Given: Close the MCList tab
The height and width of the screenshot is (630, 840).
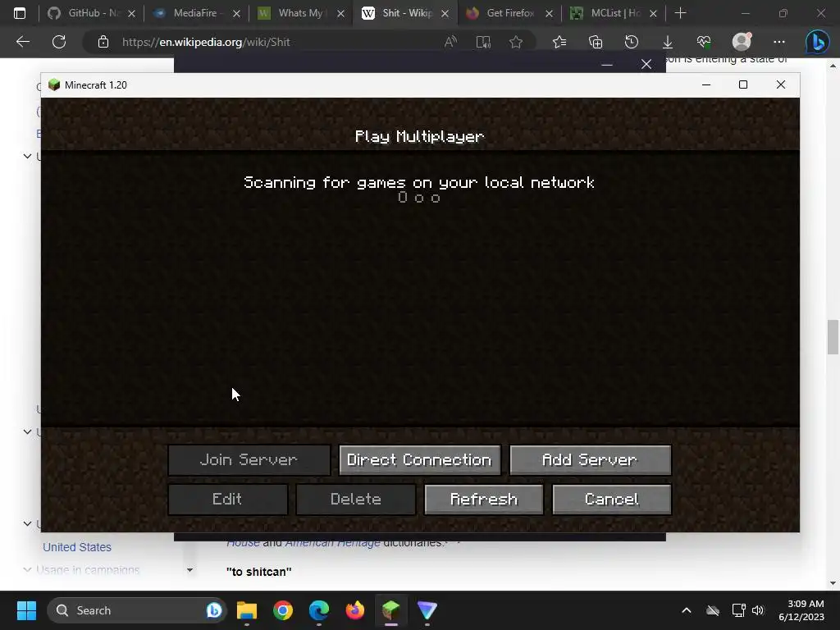Looking at the screenshot, I should click(653, 13).
